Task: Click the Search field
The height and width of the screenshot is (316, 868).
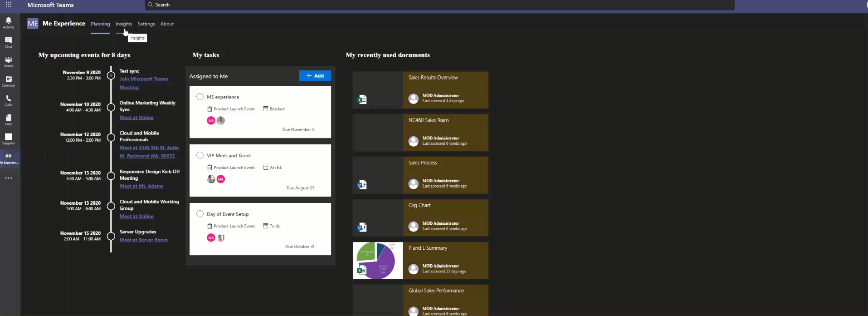Action: (x=439, y=5)
